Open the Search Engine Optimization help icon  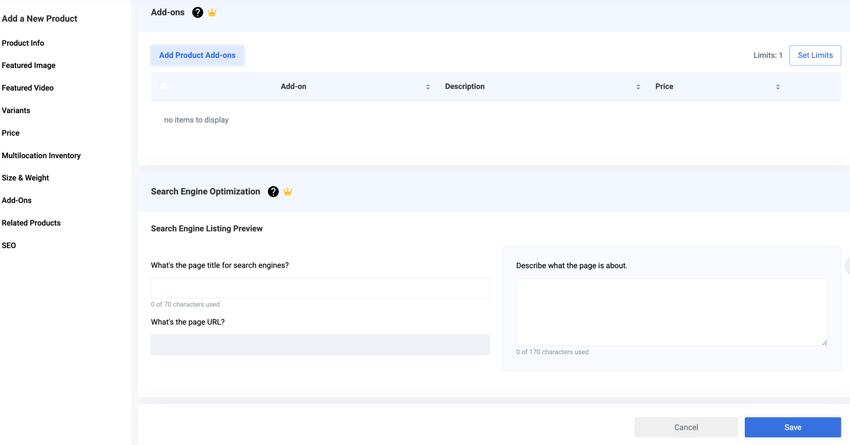(273, 191)
